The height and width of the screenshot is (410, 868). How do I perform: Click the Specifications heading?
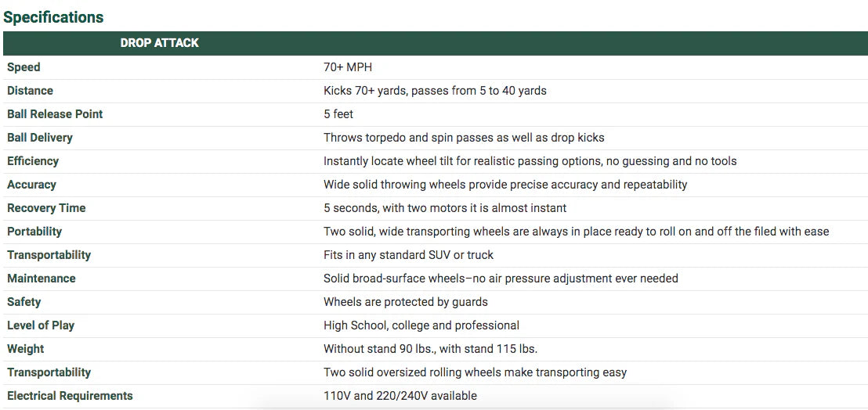tap(53, 16)
